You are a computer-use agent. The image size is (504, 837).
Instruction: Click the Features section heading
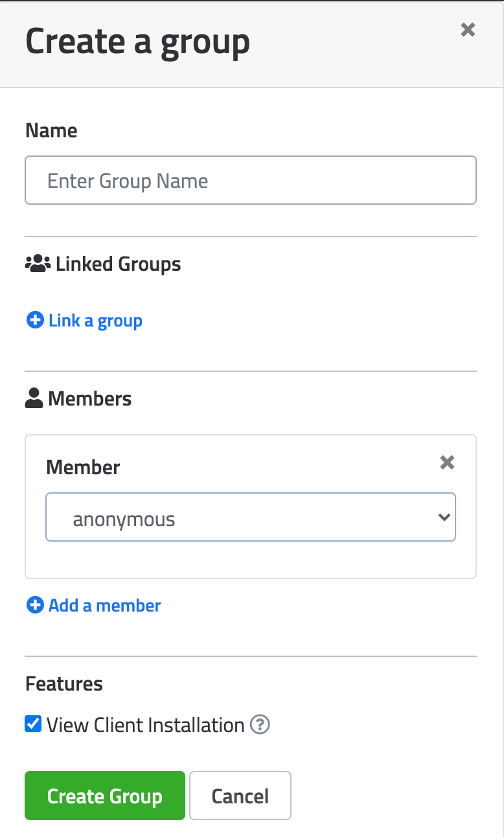(63, 684)
